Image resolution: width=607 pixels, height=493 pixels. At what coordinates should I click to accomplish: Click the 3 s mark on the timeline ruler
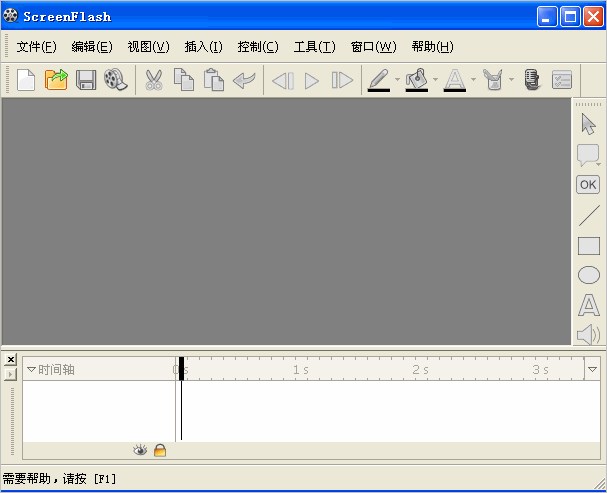(540, 370)
